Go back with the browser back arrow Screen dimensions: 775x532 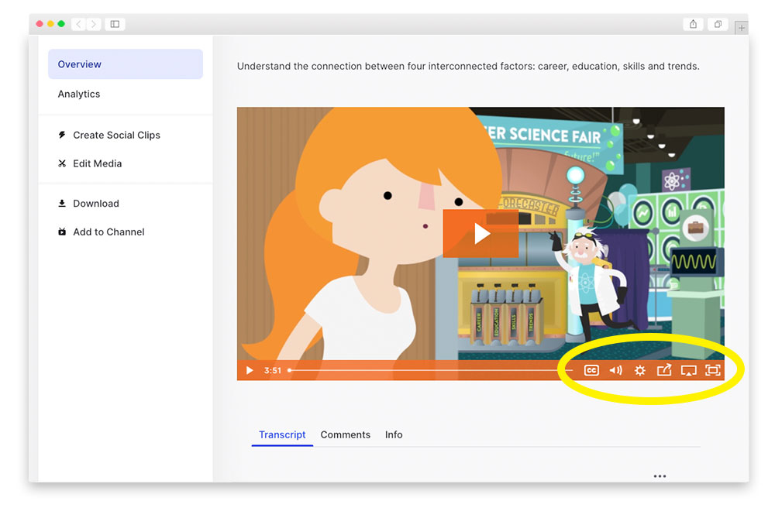(x=78, y=24)
